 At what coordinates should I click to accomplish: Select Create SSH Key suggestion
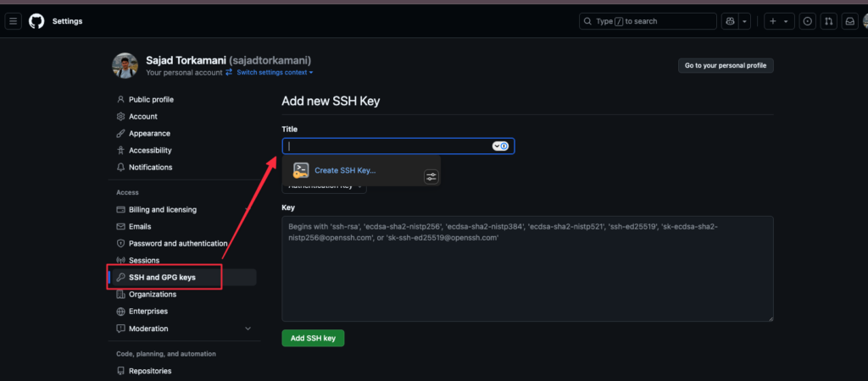coord(345,170)
